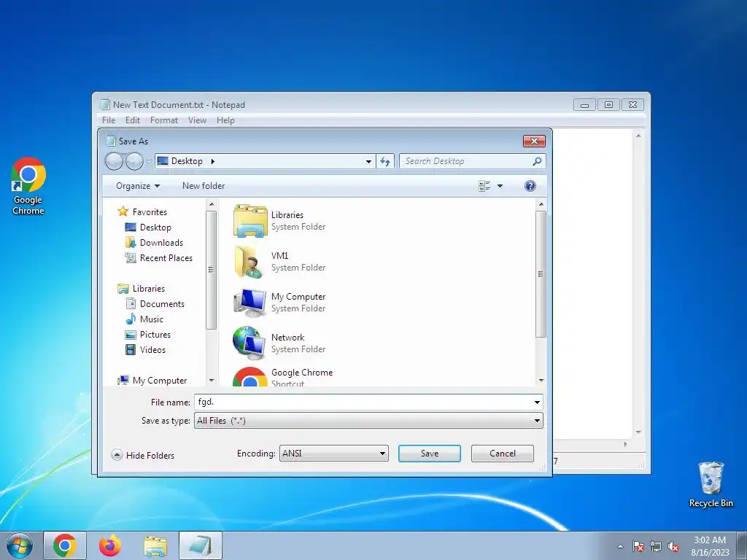Open Windows Explorer from taskbar

(x=155, y=545)
